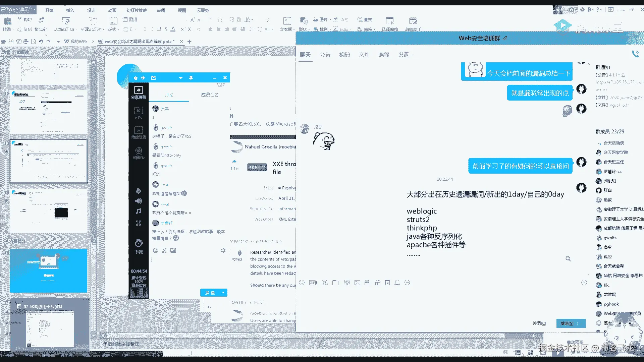Switch to the 成员(12) tab
This screenshot has height=362, width=644.
click(210, 95)
